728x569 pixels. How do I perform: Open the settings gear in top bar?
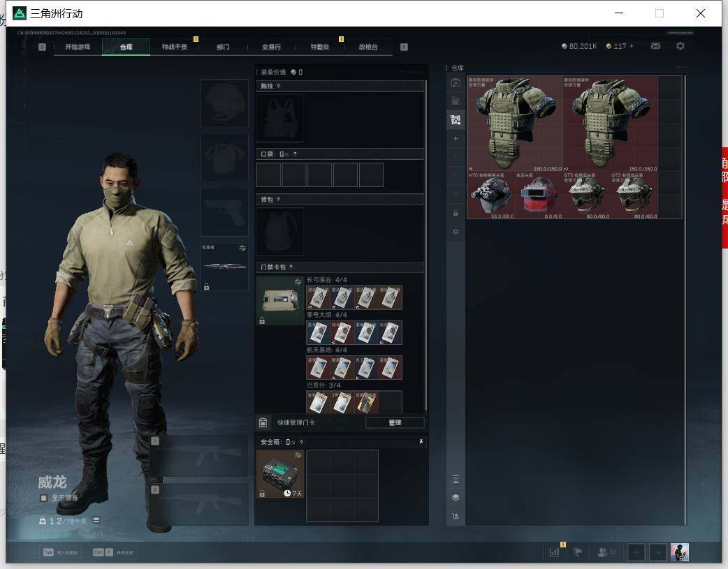pyautogui.click(x=680, y=46)
